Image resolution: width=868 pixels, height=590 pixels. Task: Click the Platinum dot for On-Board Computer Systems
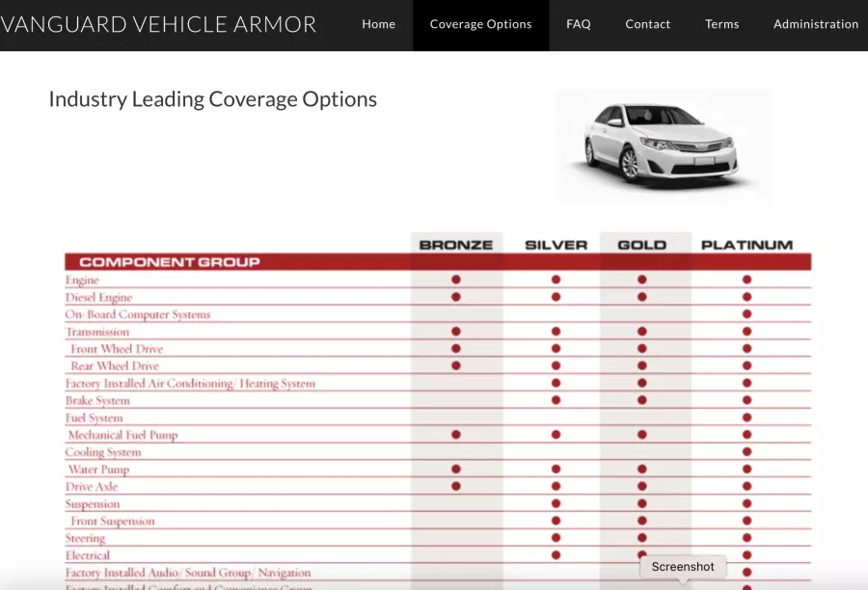(x=746, y=314)
